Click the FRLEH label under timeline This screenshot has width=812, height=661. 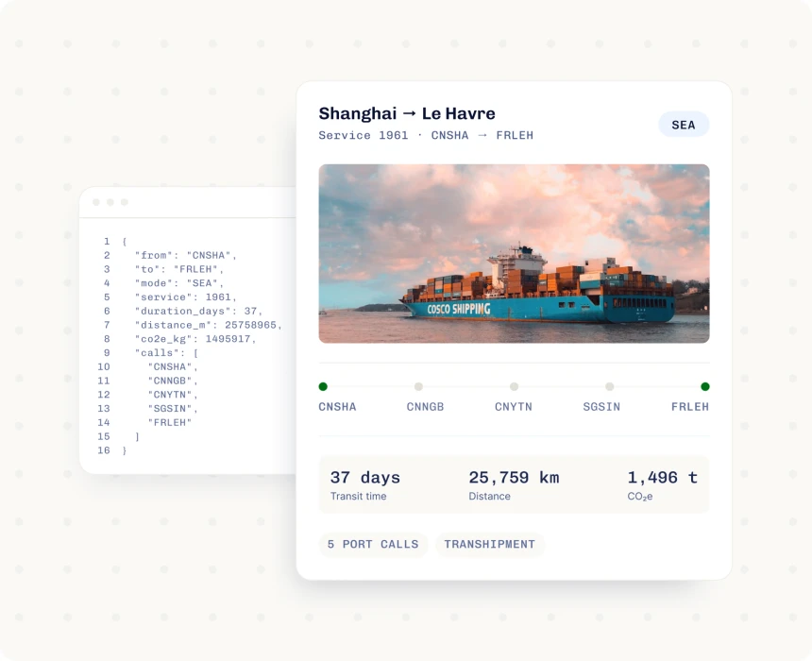pos(690,407)
